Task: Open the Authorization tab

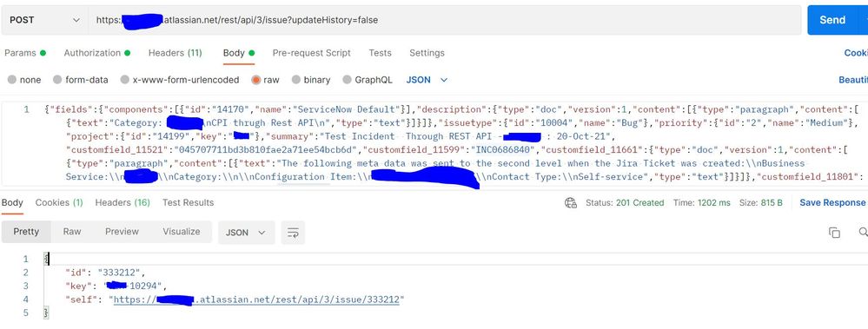Action: pos(96,53)
